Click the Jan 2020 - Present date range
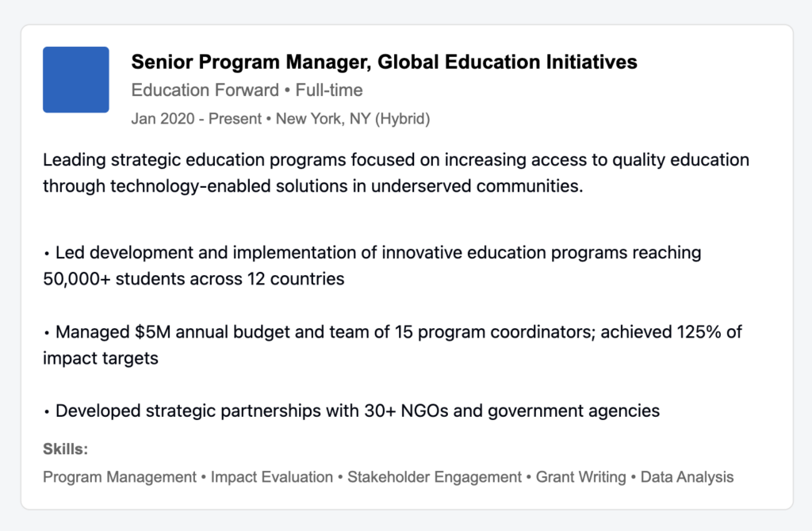 pos(197,119)
